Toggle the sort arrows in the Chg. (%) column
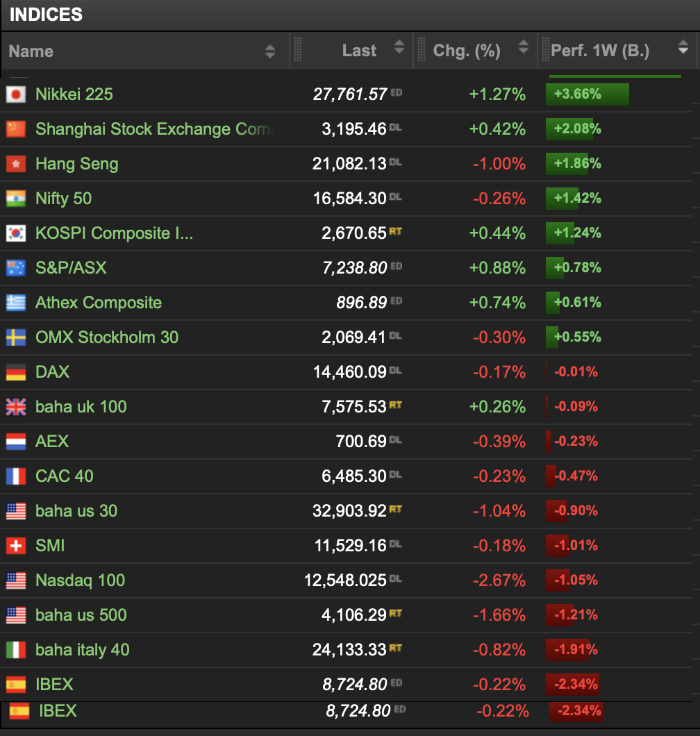 [x=524, y=47]
